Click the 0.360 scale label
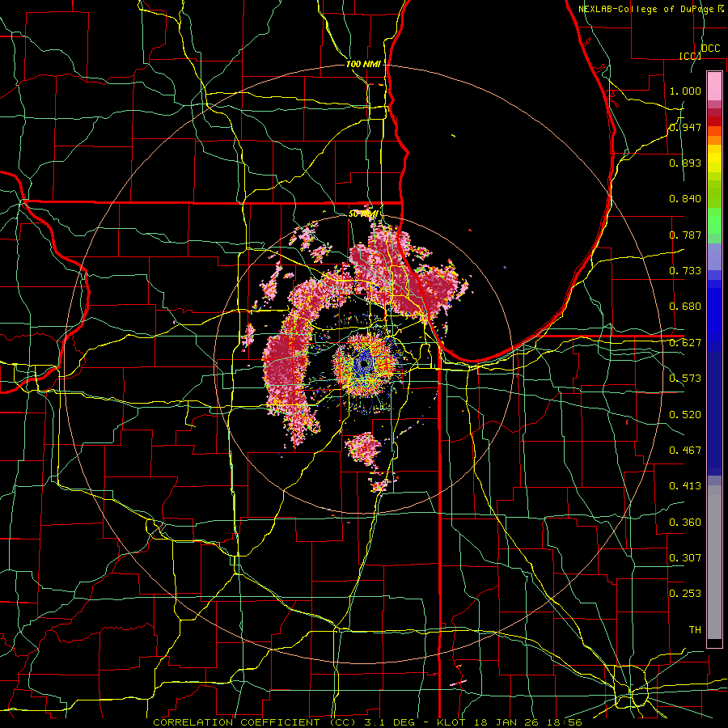Screen dimensions: 728x728 [685, 523]
